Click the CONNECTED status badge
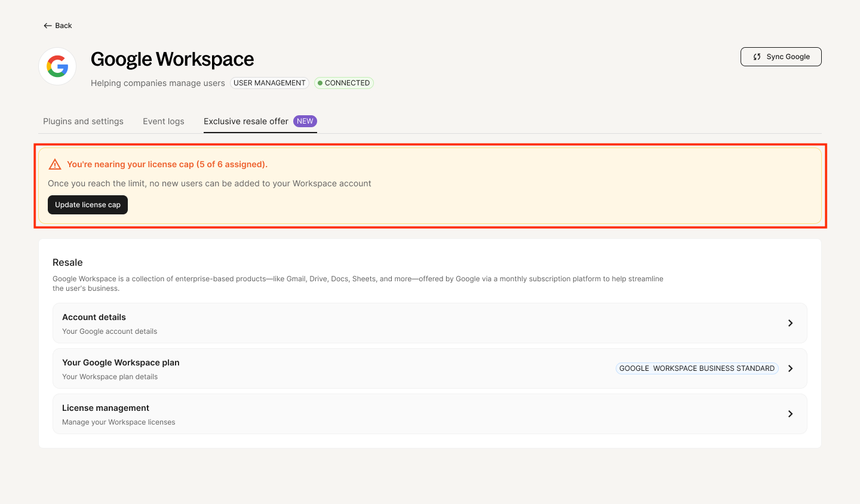The width and height of the screenshot is (860, 504). click(x=344, y=83)
